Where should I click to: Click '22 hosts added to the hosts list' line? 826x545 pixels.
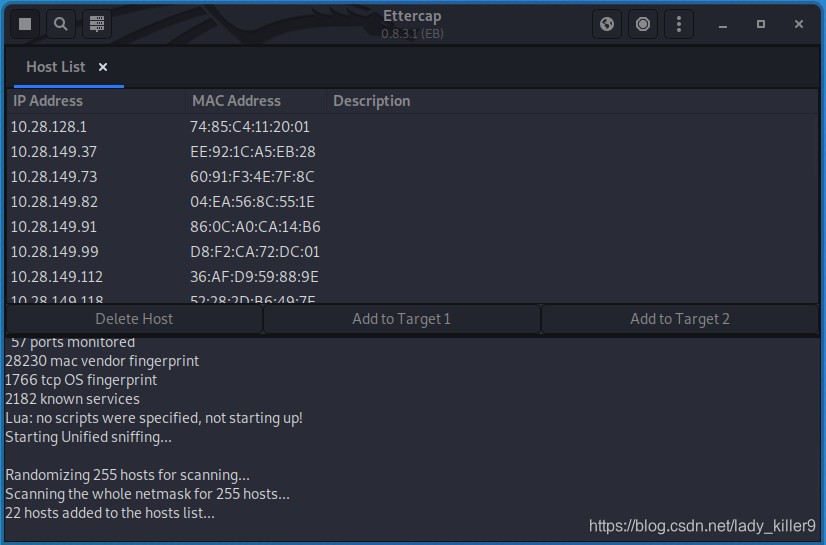(110, 513)
